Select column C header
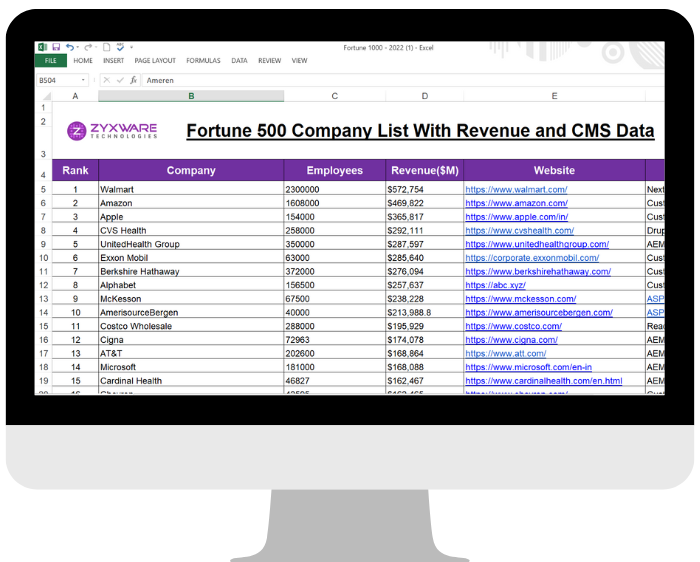700x562 pixels. point(334,96)
